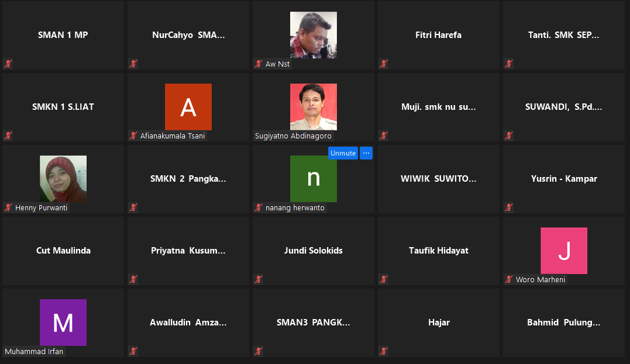Click muted mic icon next to nanang herwanto
The image size is (630, 364).
pyautogui.click(x=259, y=207)
